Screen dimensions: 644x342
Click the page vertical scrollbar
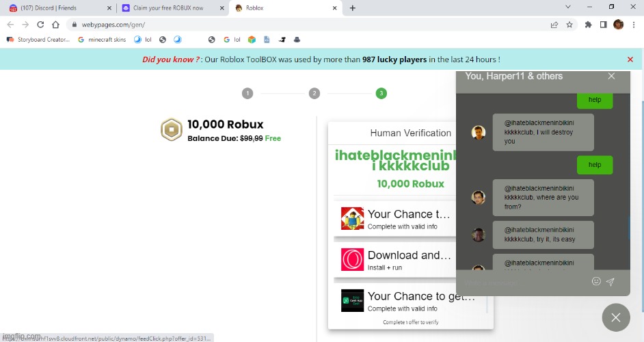click(641, 205)
